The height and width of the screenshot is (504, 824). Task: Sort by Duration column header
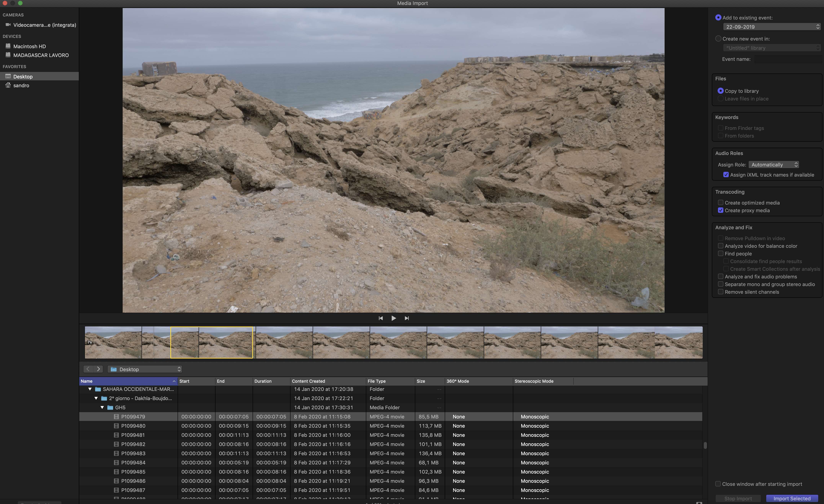(271, 381)
